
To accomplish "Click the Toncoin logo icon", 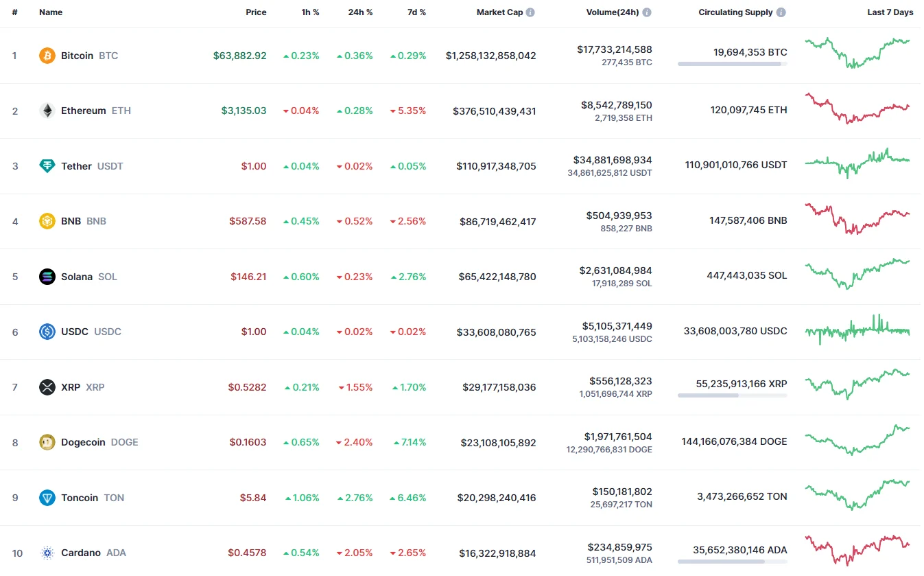I will click(47, 498).
